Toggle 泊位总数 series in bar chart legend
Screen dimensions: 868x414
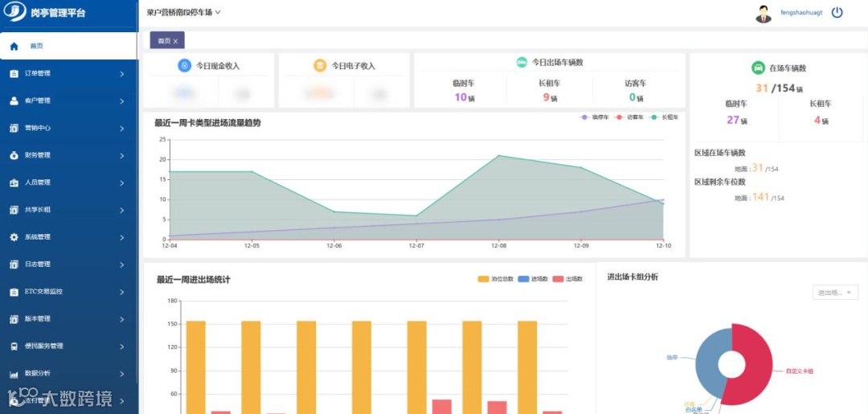click(495, 279)
